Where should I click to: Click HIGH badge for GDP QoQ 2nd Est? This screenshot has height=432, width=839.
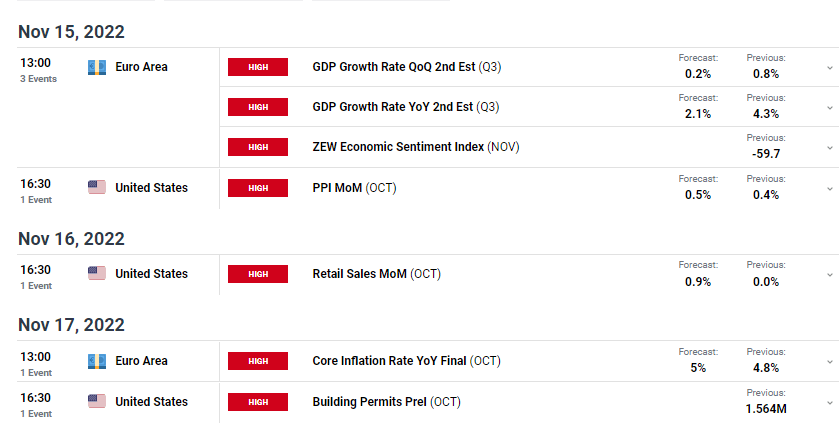pos(258,67)
